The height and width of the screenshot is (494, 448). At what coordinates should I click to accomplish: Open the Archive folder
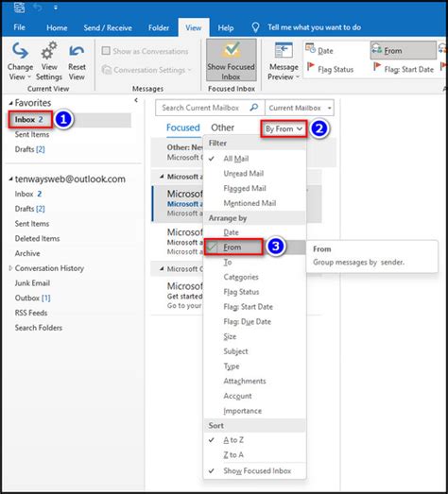27,253
